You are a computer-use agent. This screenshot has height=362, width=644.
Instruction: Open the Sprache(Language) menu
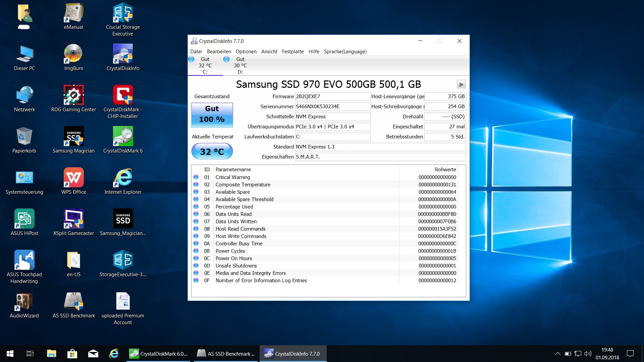point(345,52)
